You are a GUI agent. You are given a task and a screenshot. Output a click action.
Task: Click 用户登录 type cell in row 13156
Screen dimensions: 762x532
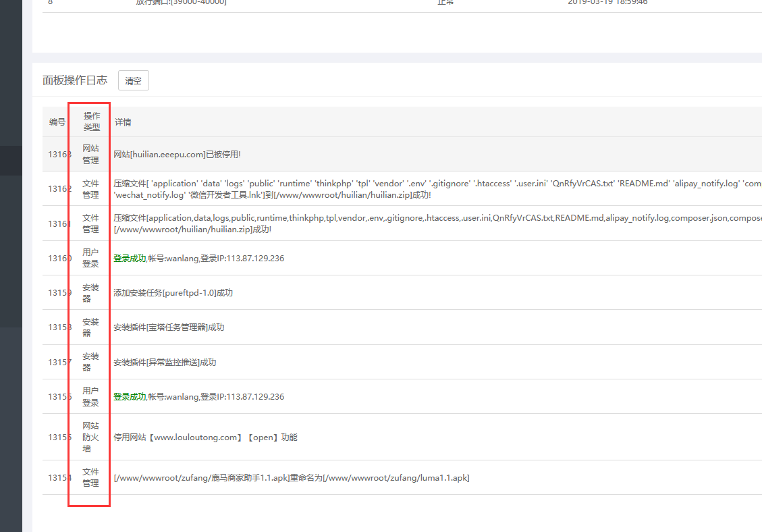coord(90,397)
